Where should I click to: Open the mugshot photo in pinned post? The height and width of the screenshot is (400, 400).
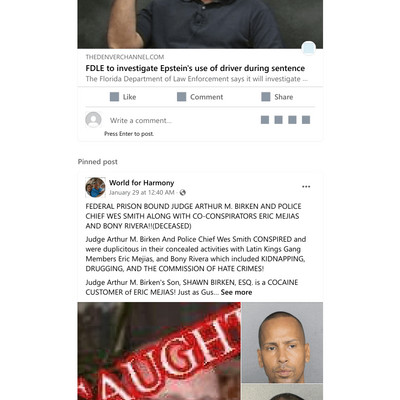(x=282, y=342)
